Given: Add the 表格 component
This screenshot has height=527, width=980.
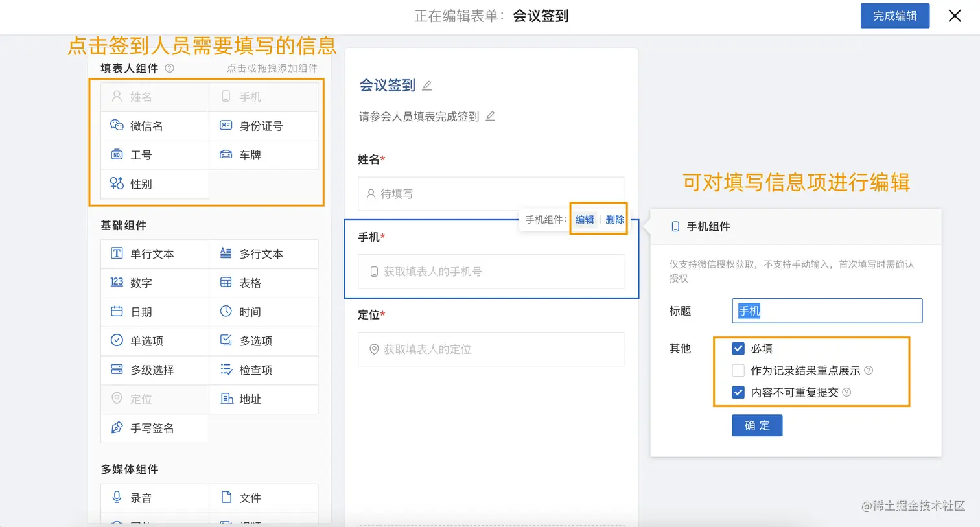Looking at the screenshot, I should (264, 283).
